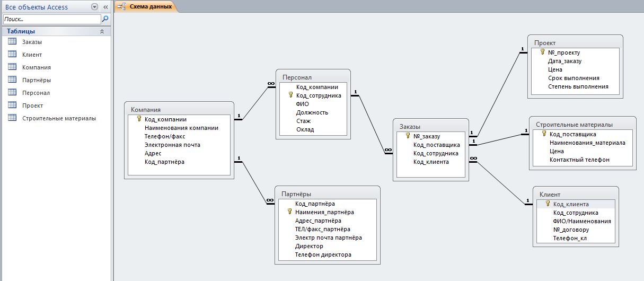Click the Строительные материалы table icon in navigation pane
The image size is (644, 281).
[12, 118]
